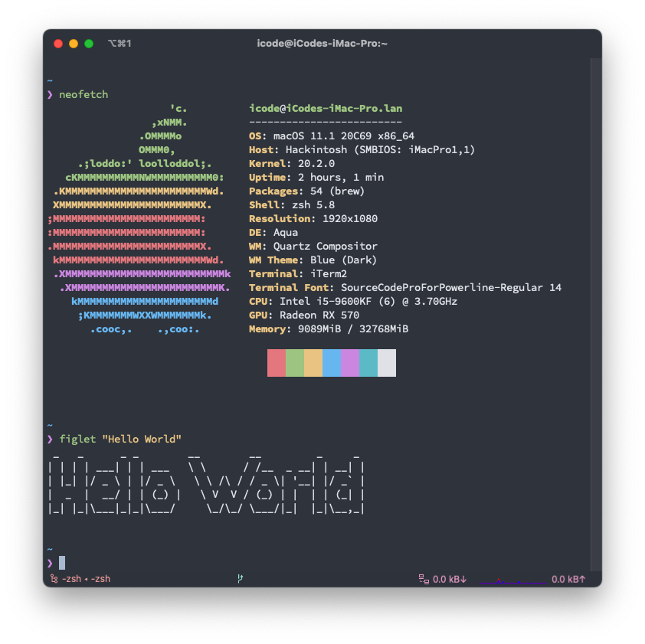Click the DE line reading Aqua
This screenshot has width=645, height=644.
[273, 232]
